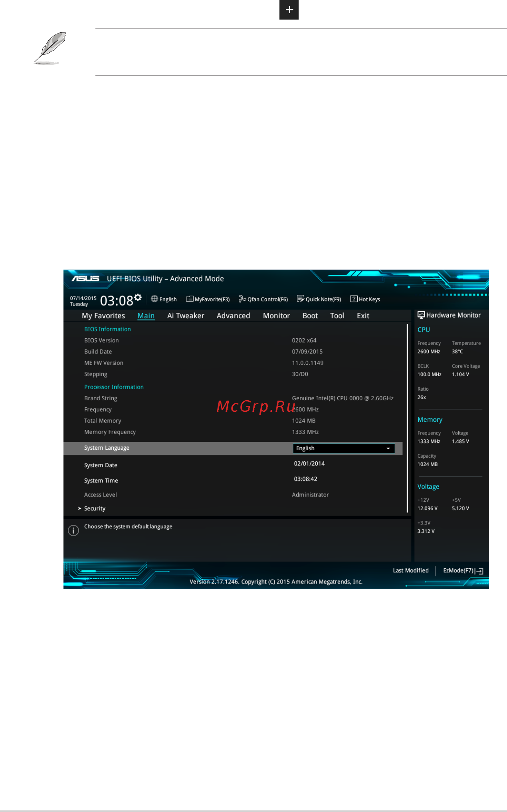Click the CPU Ratio 26x reading
The image size is (507, 812).
(x=422, y=397)
